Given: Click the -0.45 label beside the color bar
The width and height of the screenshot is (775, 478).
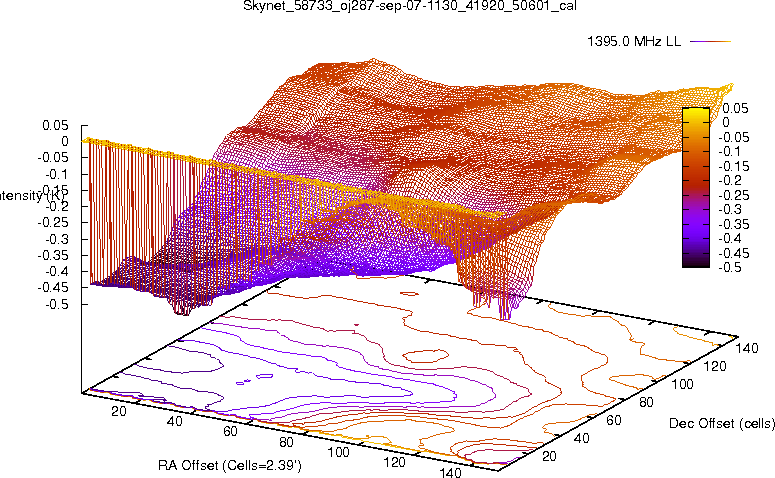Looking at the screenshot, I should point(733,253).
